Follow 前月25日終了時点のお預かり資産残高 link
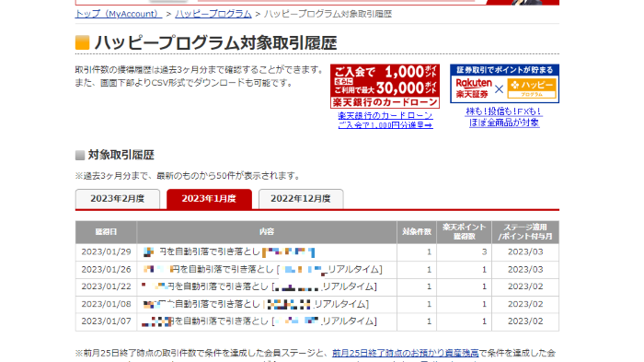The height and width of the screenshot is (362, 644). click(x=406, y=353)
